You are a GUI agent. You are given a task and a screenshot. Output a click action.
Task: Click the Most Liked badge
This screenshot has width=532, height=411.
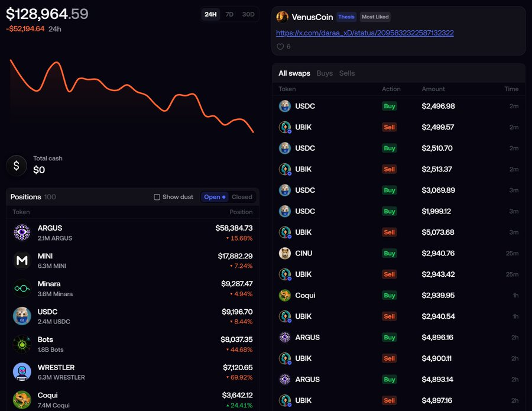375,17
